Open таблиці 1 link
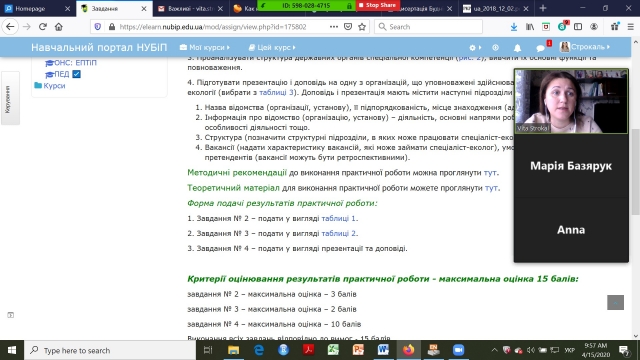Viewport: 640px width, 360px height. pos(338,218)
